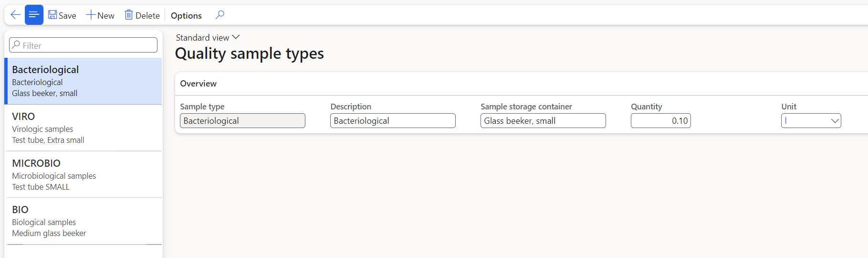Click the back arrow icon
Image resolution: width=868 pixels, height=258 pixels.
(15, 15)
